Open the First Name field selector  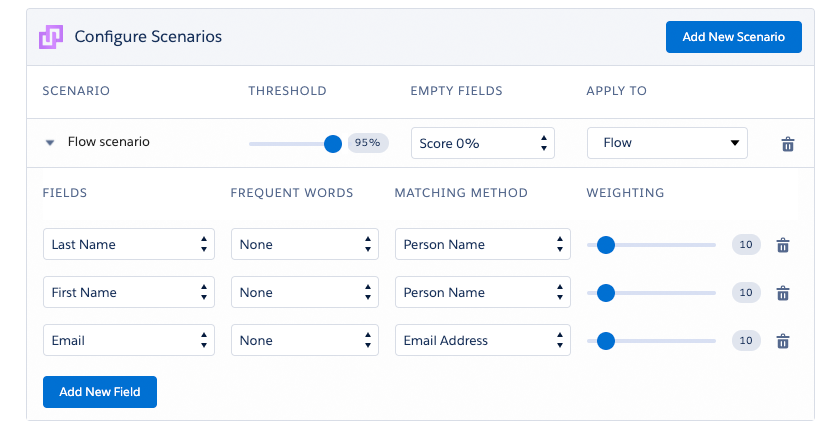click(x=129, y=292)
